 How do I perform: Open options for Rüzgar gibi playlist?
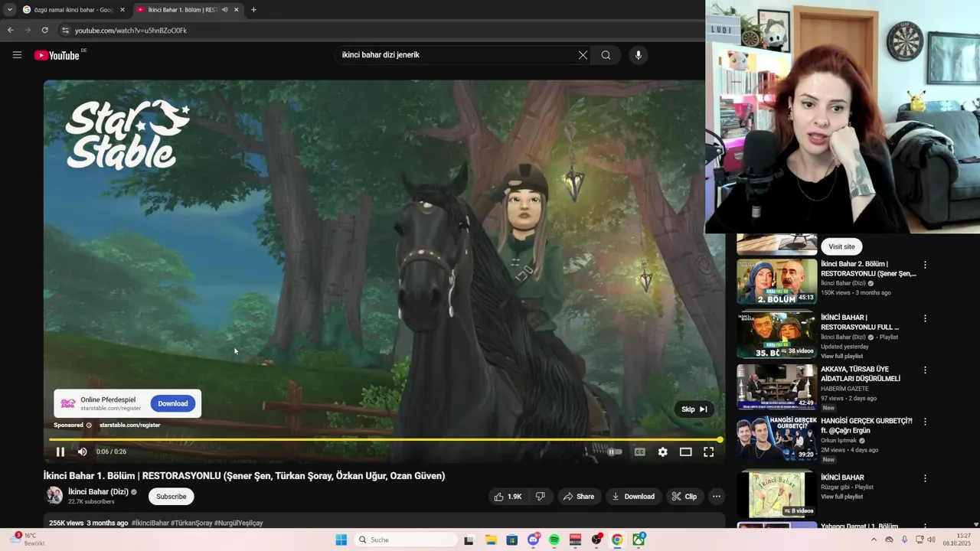coord(925,478)
